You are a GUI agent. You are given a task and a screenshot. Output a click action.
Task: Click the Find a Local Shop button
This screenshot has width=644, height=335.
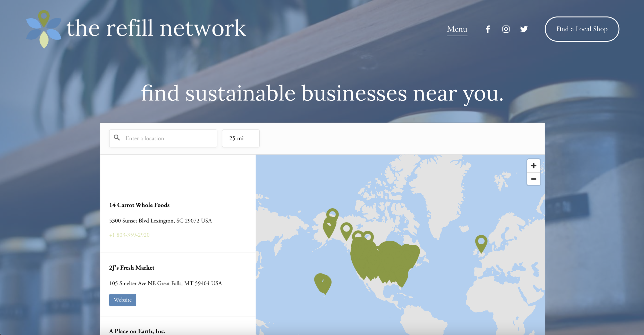582,29
